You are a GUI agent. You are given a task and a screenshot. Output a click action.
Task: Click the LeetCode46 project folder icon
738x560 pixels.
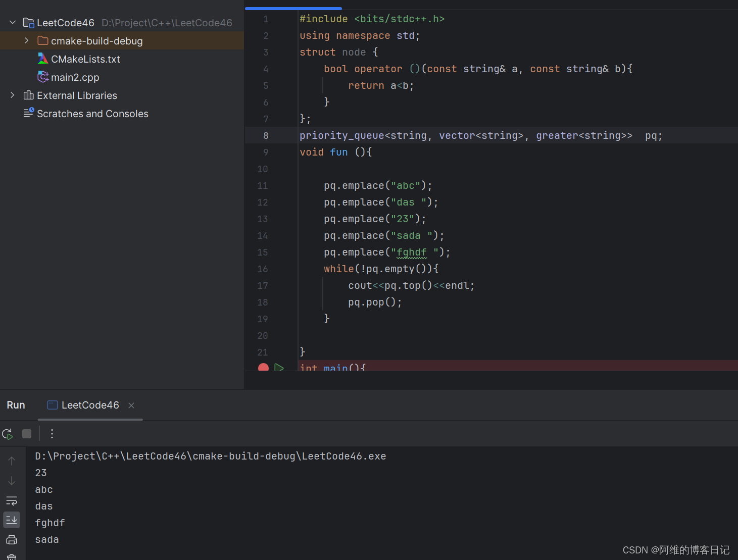29,23
